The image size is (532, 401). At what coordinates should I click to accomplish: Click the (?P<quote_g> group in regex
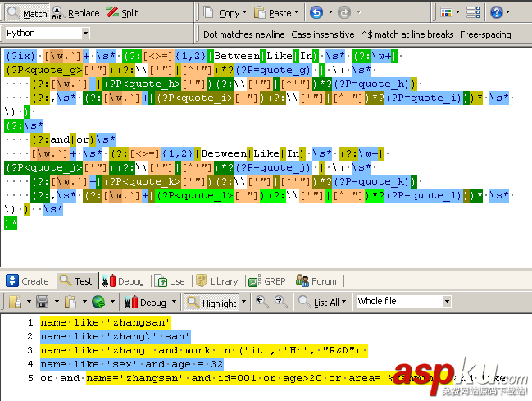[x=43, y=70]
